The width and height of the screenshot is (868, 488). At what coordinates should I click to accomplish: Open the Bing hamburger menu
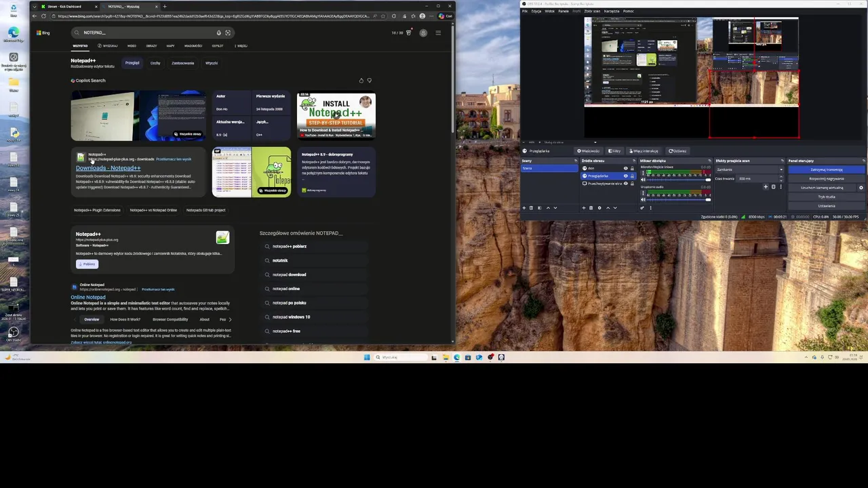click(x=438, y=33)
